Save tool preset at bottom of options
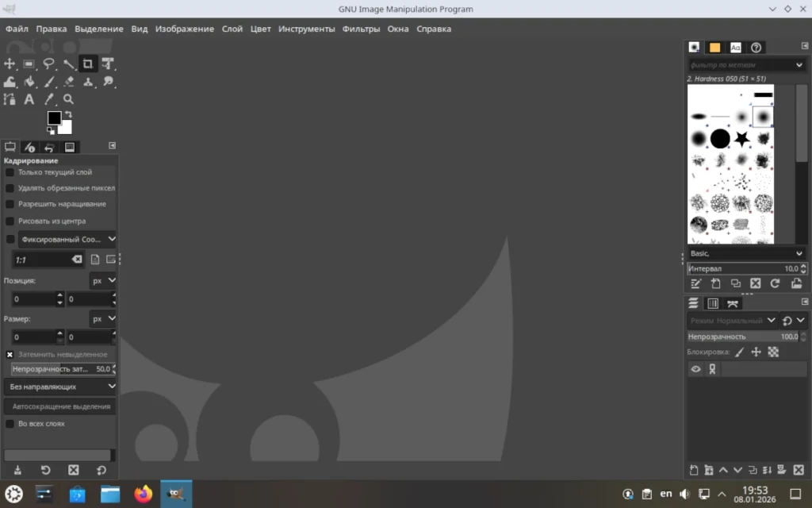This screenshot has height=508, width=812. (x=17, y=470)
